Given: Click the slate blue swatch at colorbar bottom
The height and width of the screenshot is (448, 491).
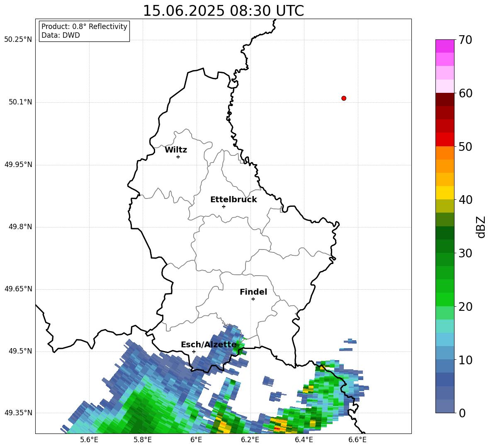Looking at the screenshot, I should [x=445, y=406].
